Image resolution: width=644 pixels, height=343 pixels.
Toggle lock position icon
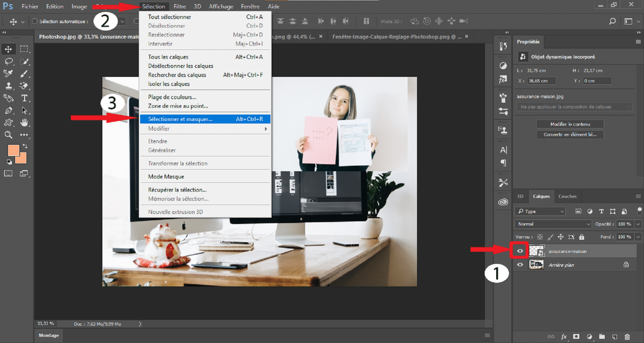pos(561,237)
